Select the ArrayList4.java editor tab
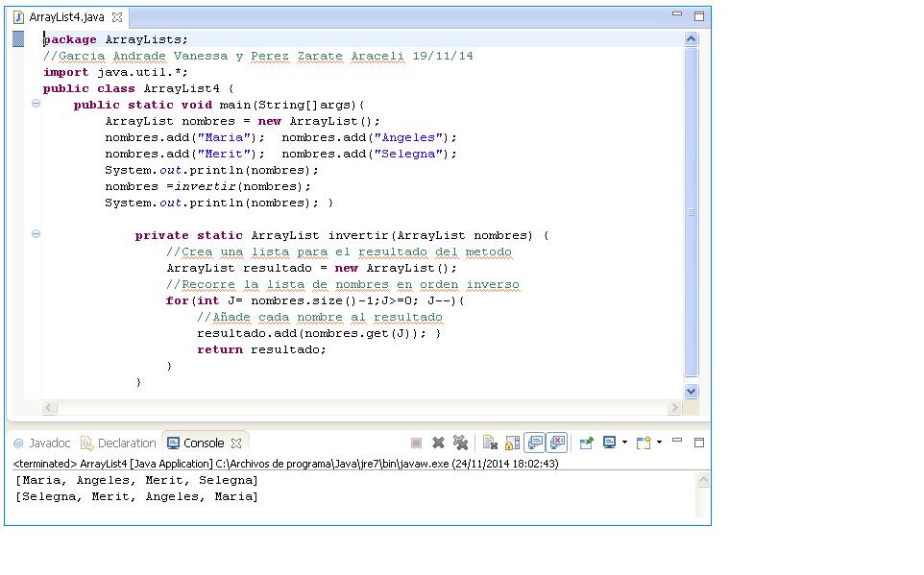 [x=67, y=17]
